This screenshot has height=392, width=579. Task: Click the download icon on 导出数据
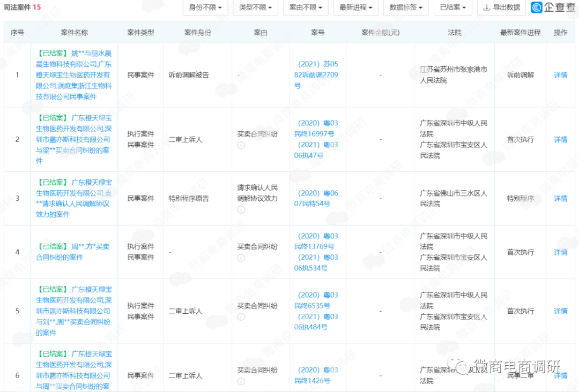pyautogui.click(x=486, y=8)
